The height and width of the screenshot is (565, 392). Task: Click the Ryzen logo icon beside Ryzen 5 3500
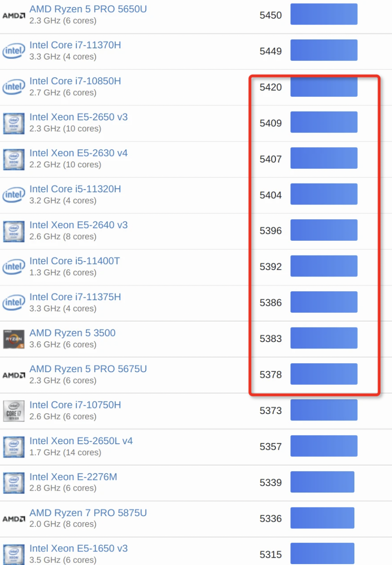(x=14, y=339)
